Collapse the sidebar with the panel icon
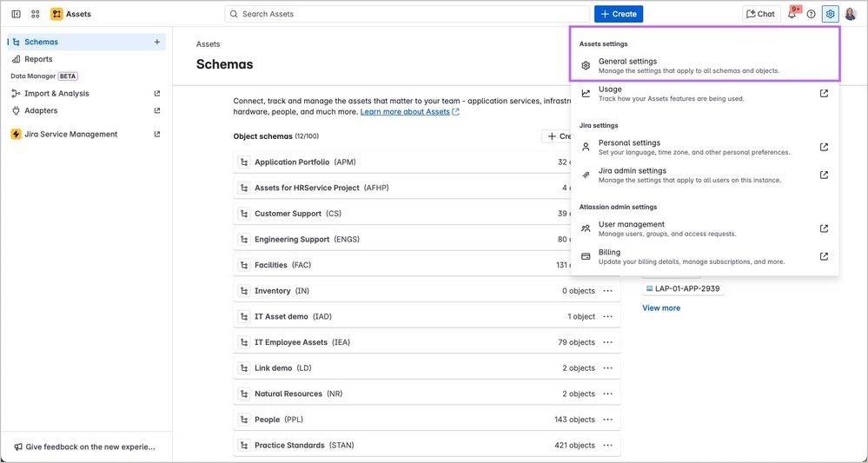The width and height of the screenshot is (868, 463). pos(16,14)
